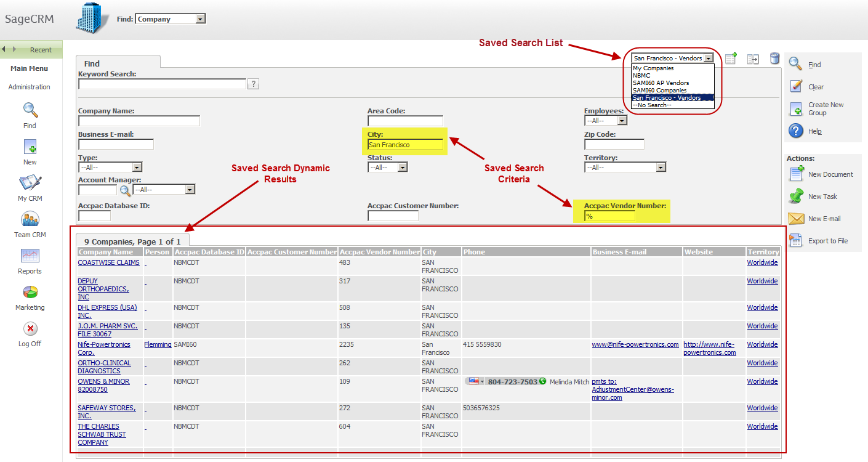Click the New Task pushpin icon
The height and width of the screenshot is (462, 868).
point(797,196)
